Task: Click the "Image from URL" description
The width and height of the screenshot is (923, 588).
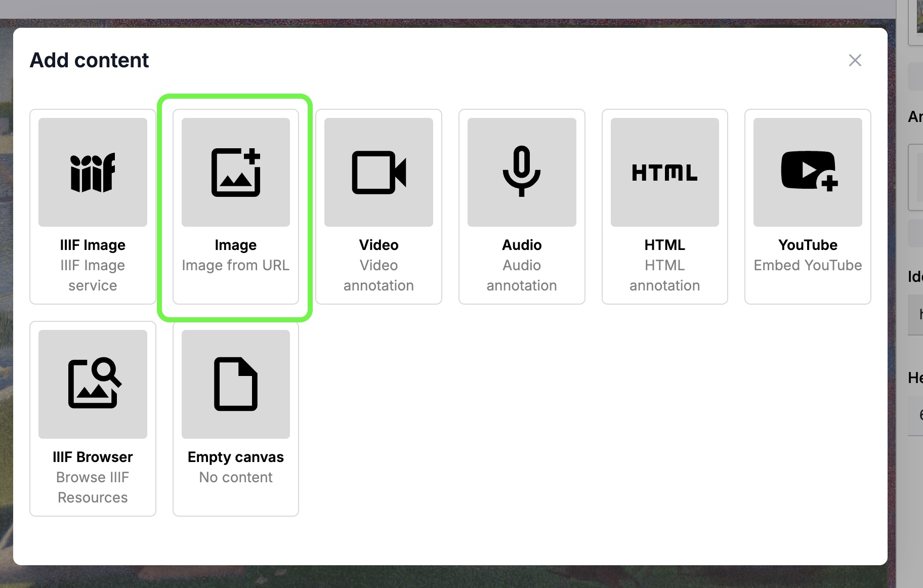Action: (x=235, y=265)
